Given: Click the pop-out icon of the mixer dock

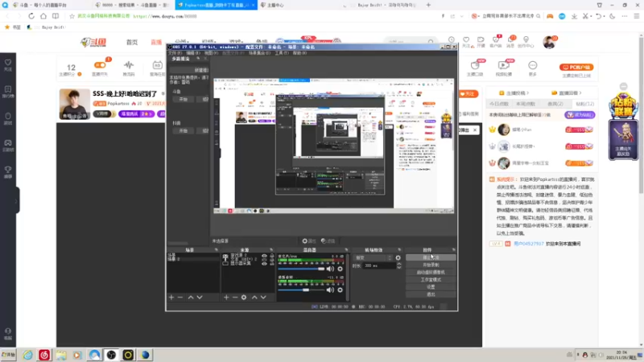Looking at the screenshot, I should pos(346,249).
